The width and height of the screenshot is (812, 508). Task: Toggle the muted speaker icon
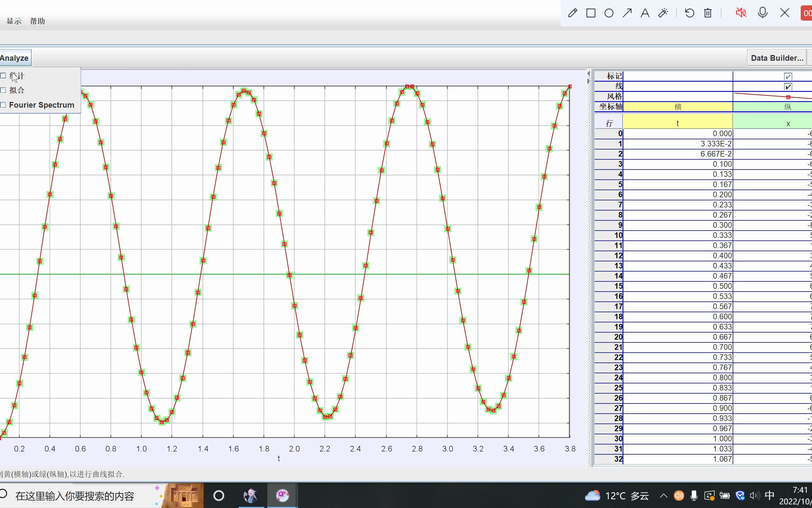tap(741, 13)
